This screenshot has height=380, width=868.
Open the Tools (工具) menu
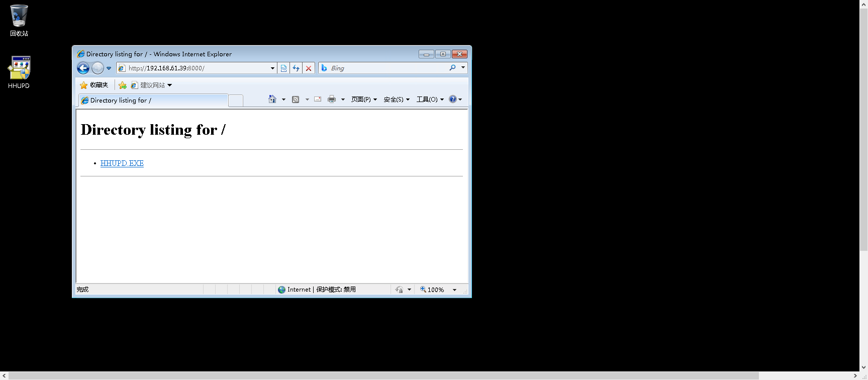click(430, 100)
